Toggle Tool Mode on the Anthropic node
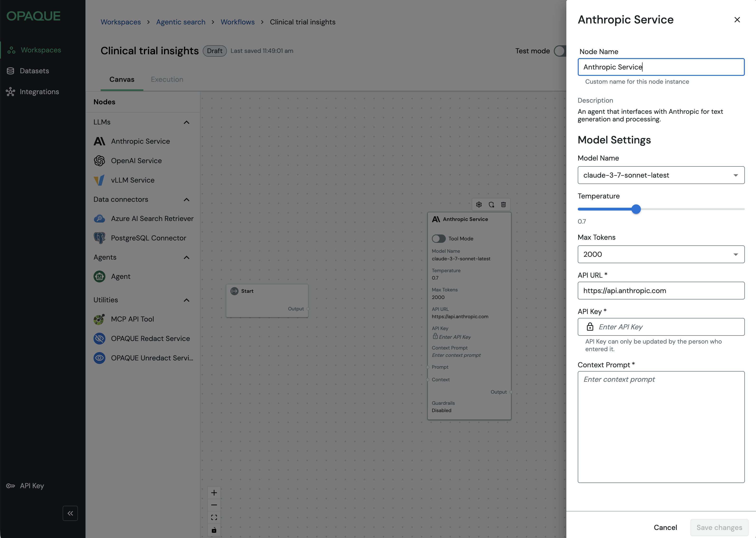The width and height of the screenshot is (756, 538). pos(438,239)
